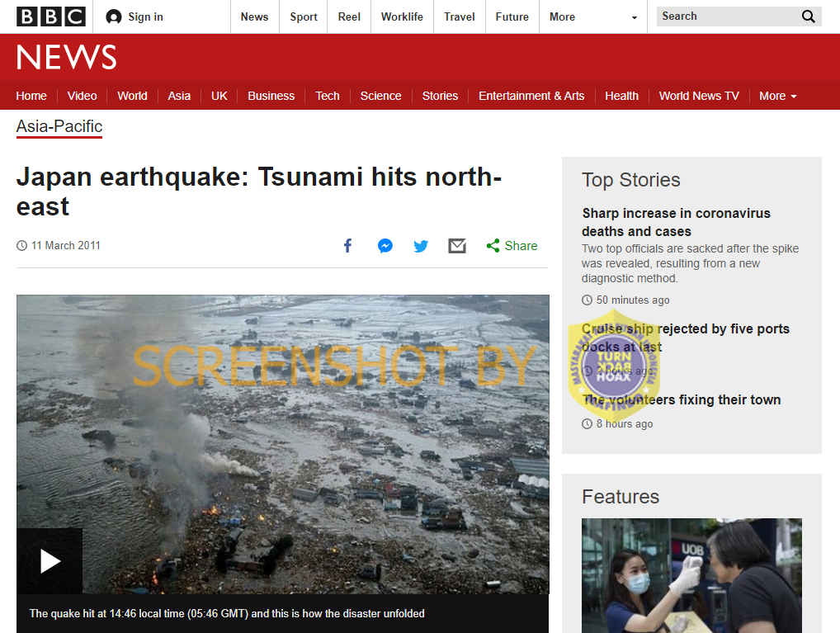Click the article headline Japan earthquake
840x633 pixels.
(259, 191)
